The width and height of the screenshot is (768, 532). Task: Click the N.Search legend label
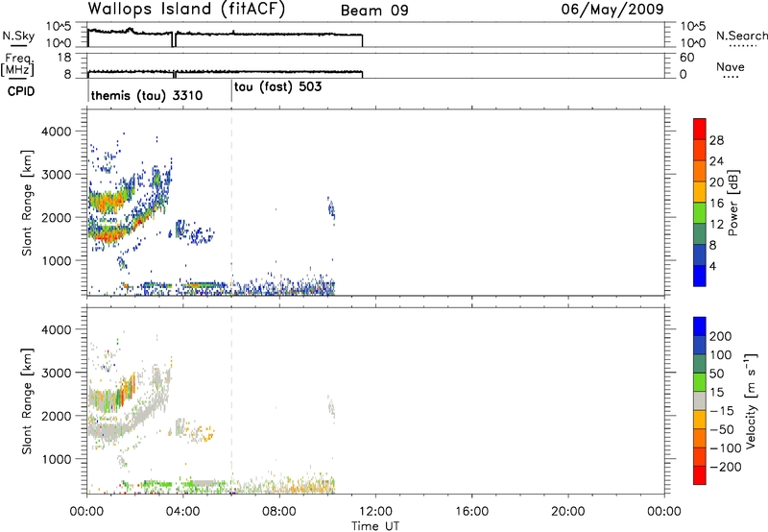[x=741, y=36]
